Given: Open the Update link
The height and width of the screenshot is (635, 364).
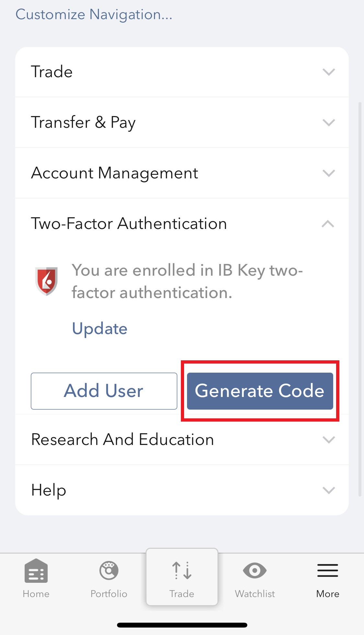Looking at the screenshot, I should (x=100, y=329).
